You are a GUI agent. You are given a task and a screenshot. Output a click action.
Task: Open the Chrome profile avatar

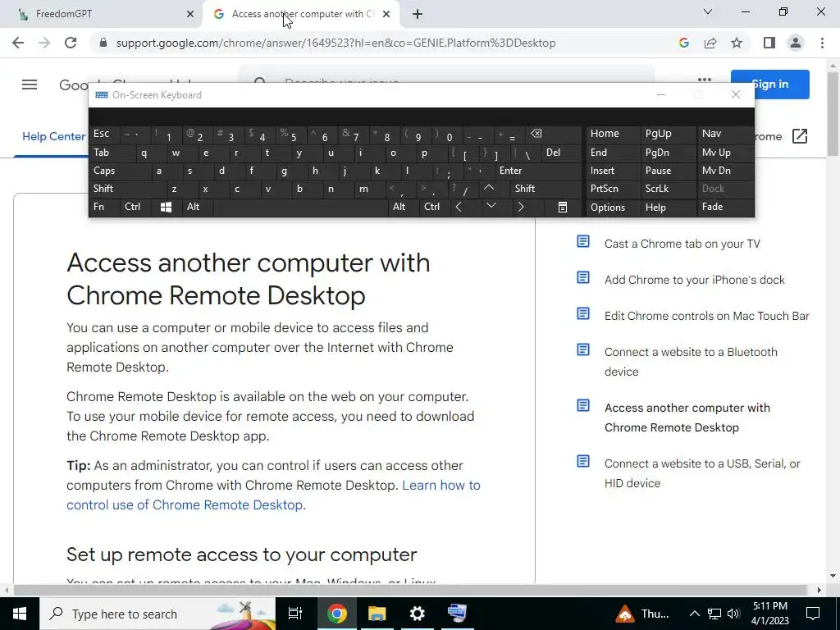click(796, 43)
